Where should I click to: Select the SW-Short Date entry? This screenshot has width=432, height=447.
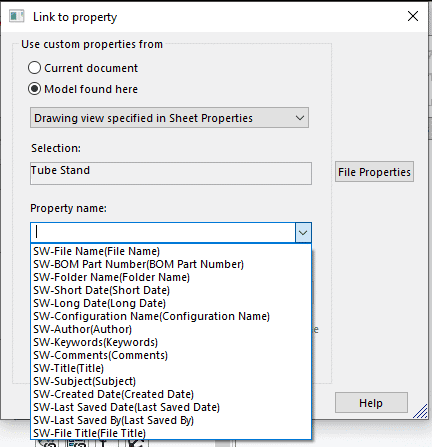click(x=171, y=290)
